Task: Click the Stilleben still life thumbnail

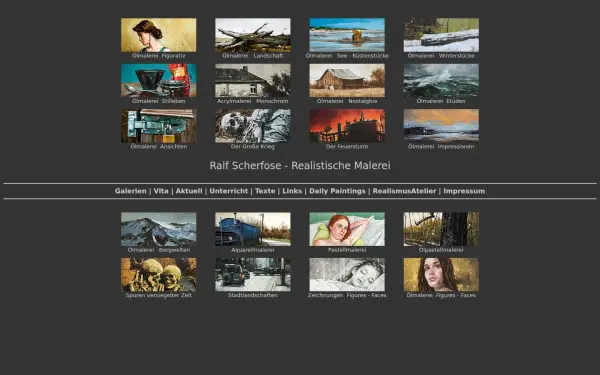Action: [x=158, y=80]
